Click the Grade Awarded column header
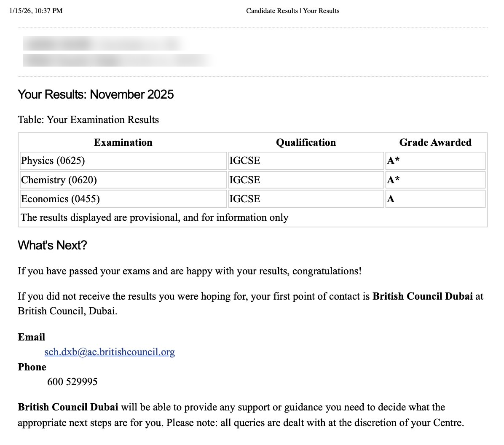The width and height of the screenshot is (504, 445). coord(435,142)
